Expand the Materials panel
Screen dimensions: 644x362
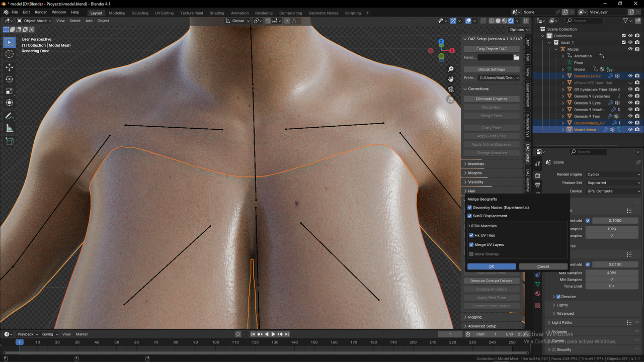(492, 164)
